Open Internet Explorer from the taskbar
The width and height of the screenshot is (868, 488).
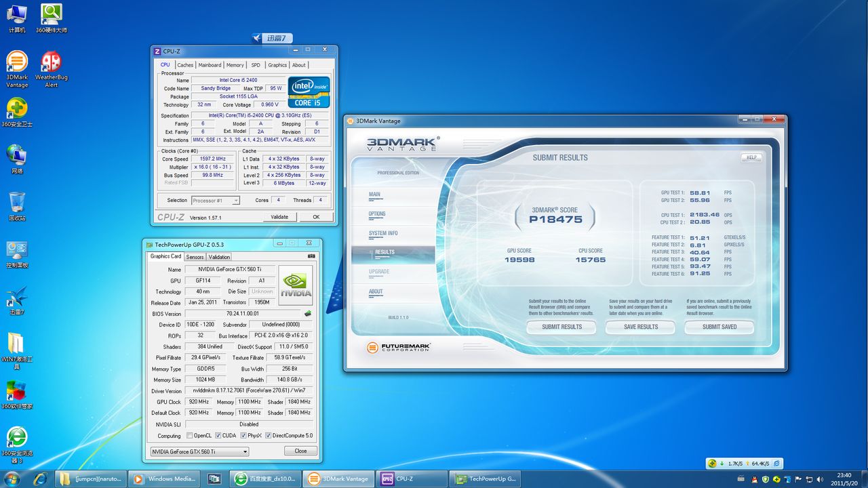40,479
